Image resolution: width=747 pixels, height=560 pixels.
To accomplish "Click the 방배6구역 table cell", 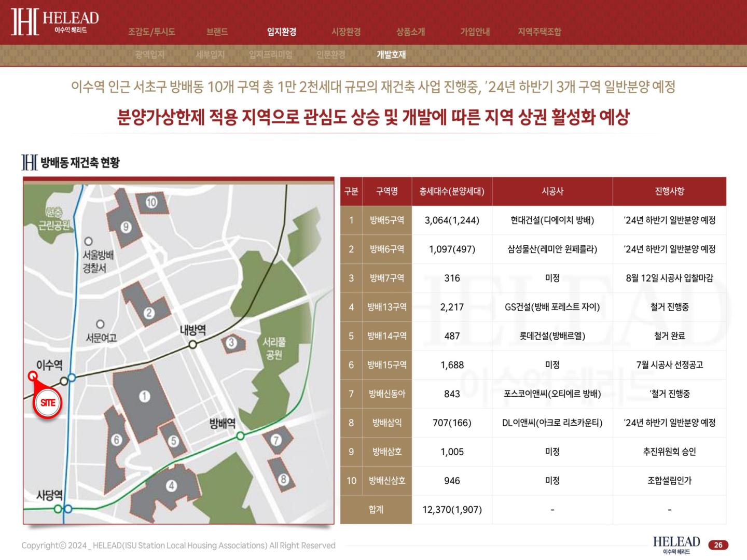I will [x=387, y=249].
